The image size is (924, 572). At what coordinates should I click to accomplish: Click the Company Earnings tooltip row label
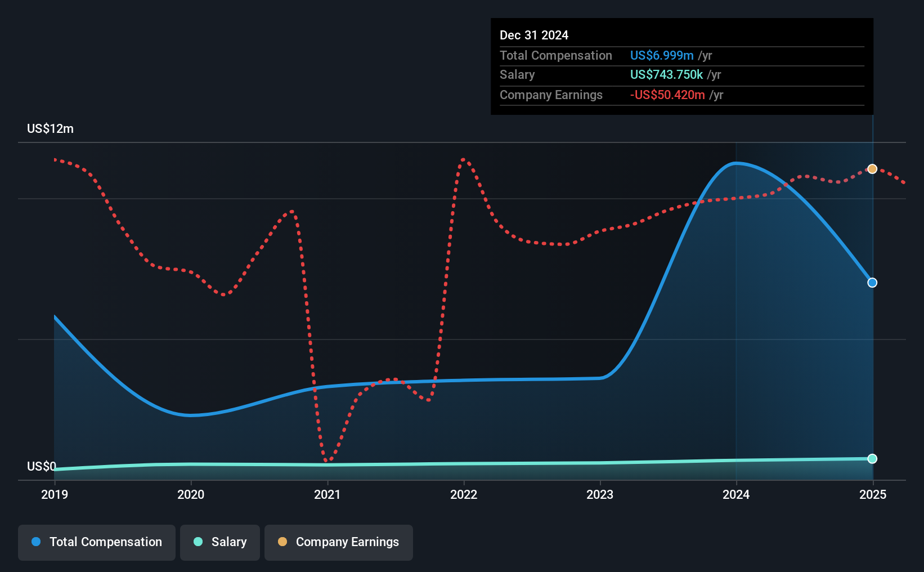[551, 95]
